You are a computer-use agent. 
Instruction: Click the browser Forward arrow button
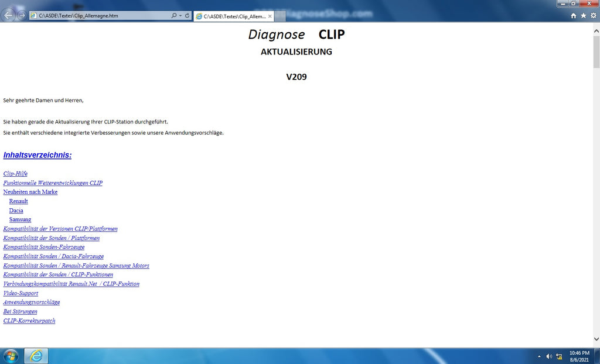click(x=22, y=16)
